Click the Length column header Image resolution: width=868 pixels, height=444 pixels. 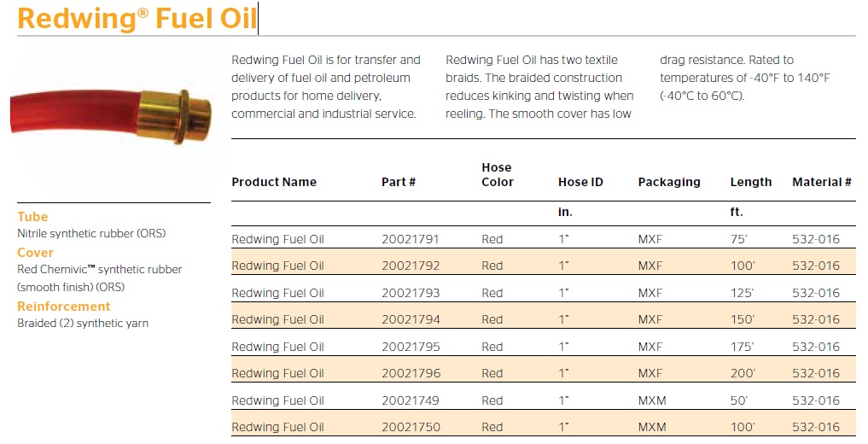point(751,182)
